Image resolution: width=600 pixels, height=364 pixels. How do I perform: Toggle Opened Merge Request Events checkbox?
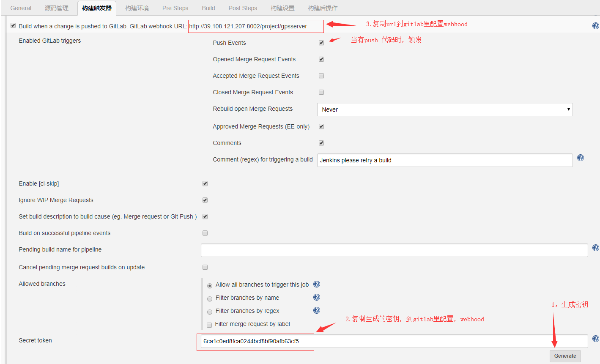[x=321, y=59]
